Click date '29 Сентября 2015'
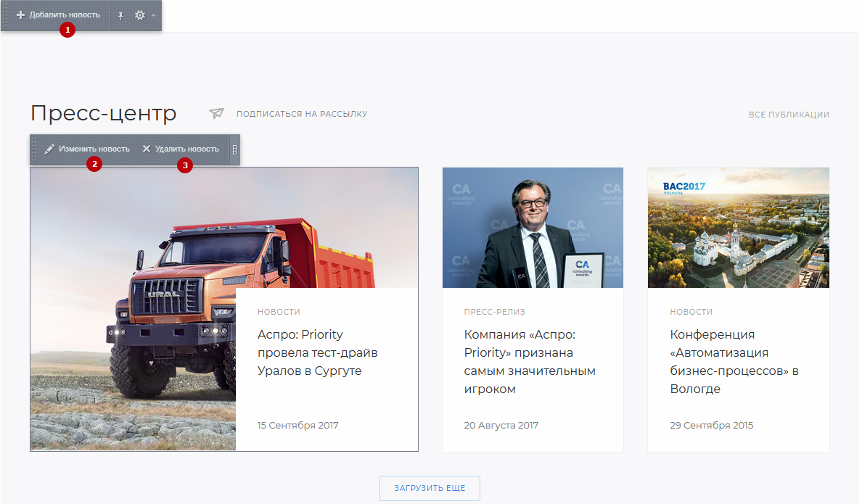862x504 pixels. [711, 426]
